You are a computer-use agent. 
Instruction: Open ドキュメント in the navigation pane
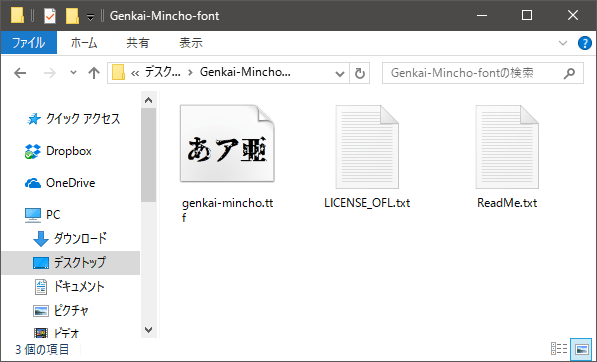79,286
